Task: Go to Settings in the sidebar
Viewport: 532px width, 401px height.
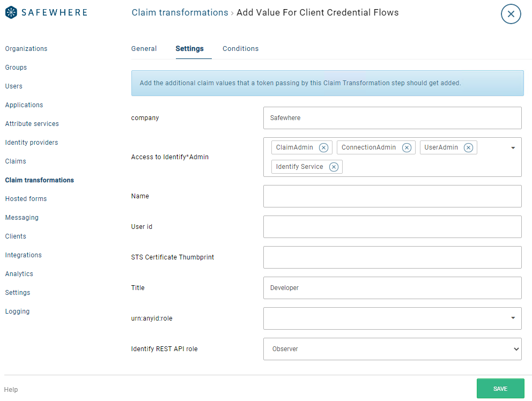Action: click(x=18, y=292)
